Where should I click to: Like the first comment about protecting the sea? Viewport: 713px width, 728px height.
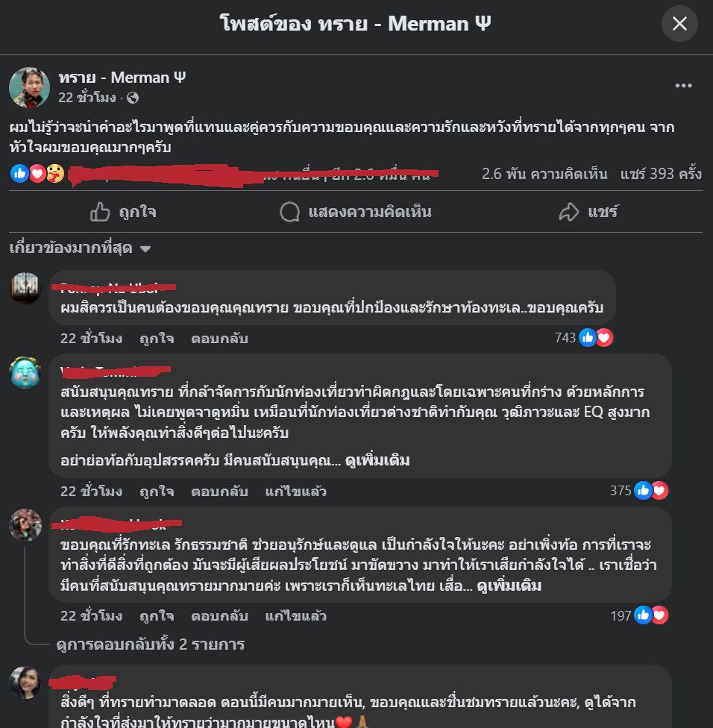click(157, 339)
